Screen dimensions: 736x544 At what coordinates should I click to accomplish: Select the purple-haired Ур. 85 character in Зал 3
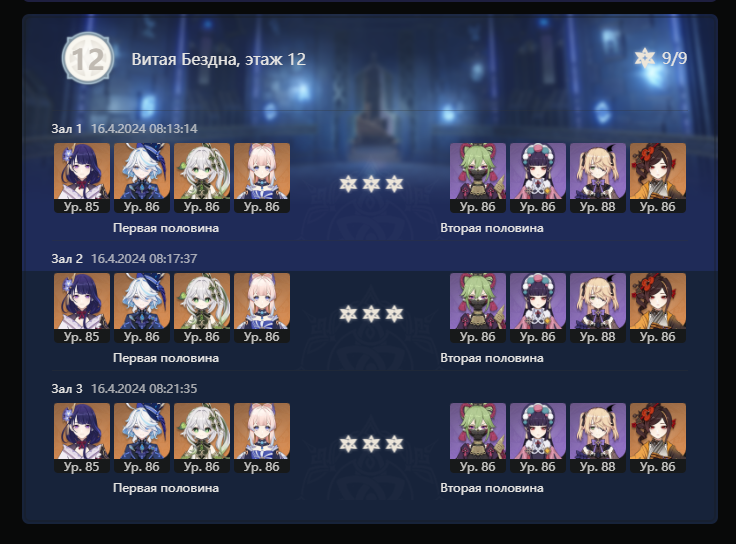(x=82, y=438)
